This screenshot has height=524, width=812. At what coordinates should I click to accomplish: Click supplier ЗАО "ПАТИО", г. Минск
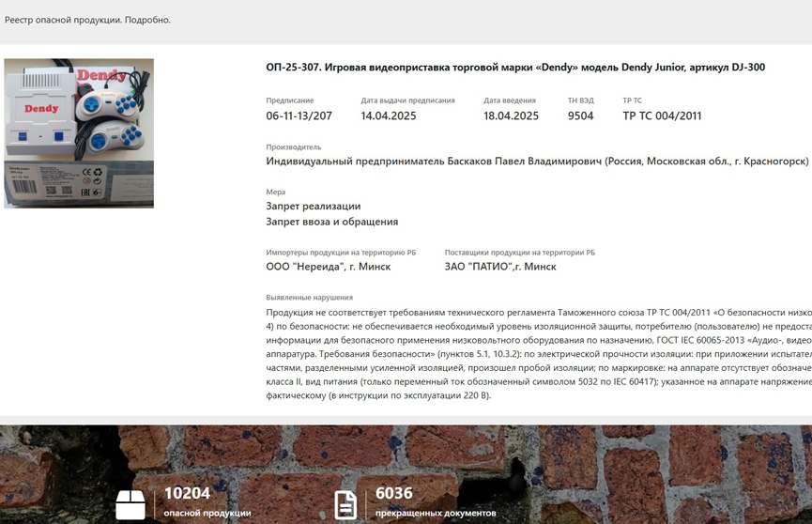click(500, 267)
